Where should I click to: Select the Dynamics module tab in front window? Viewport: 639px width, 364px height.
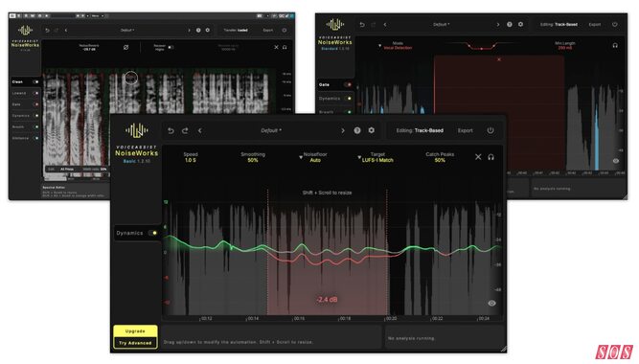[x=136, y=233]
